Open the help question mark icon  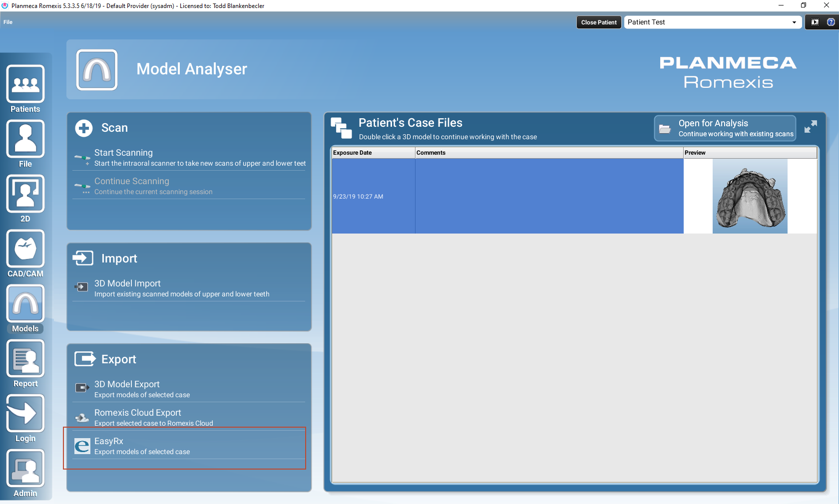(831, 22)
